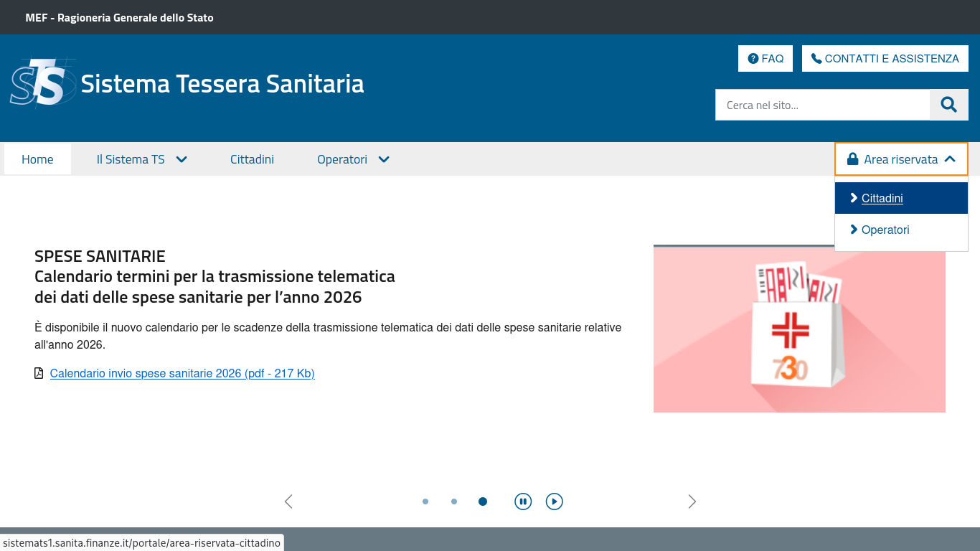980x551 pixels.
Task: Click Sistema Tessera Sanitaria site title
Action: (x=222, y=84)
